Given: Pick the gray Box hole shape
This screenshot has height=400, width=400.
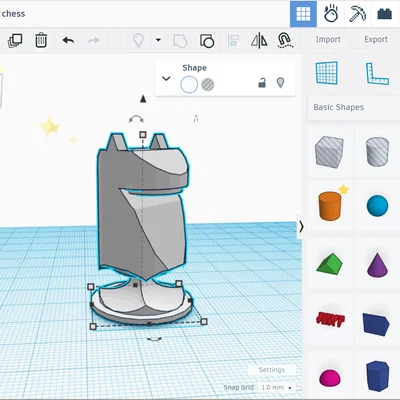Looking at the screenshot, I should [x=329, y=151].
